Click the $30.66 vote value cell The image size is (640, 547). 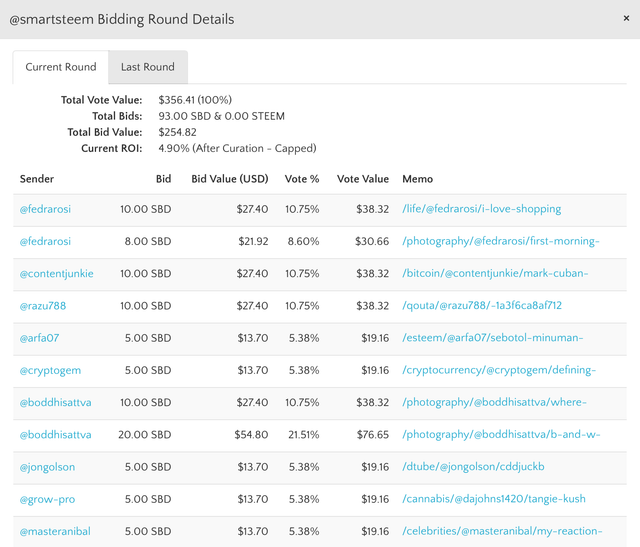[372, 242]
